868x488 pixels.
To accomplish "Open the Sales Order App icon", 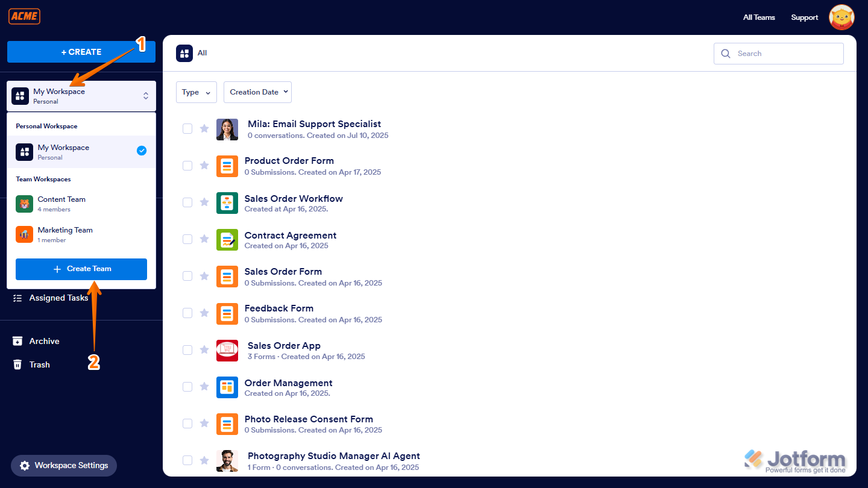I will pos(227,350).
